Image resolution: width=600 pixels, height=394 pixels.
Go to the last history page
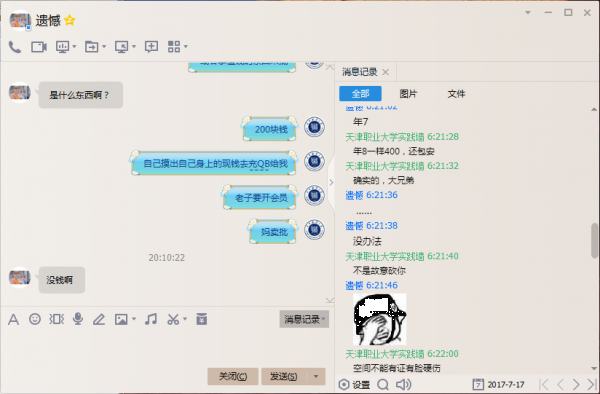coord(592,384)
